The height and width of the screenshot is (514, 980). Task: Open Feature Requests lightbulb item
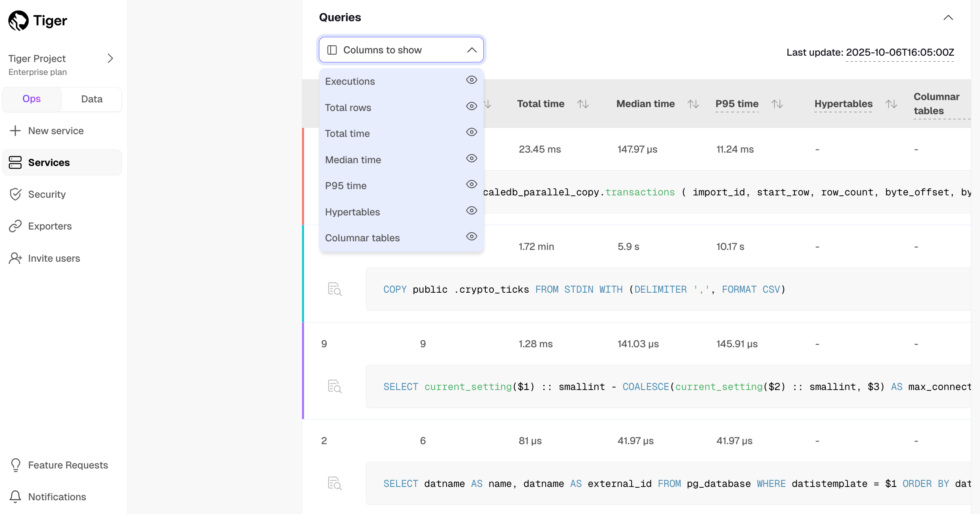[x=15, y=465]
